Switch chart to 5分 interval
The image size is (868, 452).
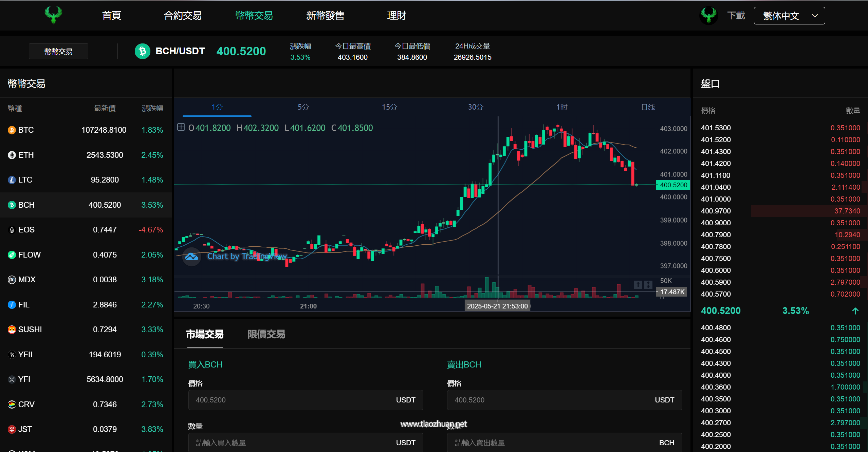303,107
